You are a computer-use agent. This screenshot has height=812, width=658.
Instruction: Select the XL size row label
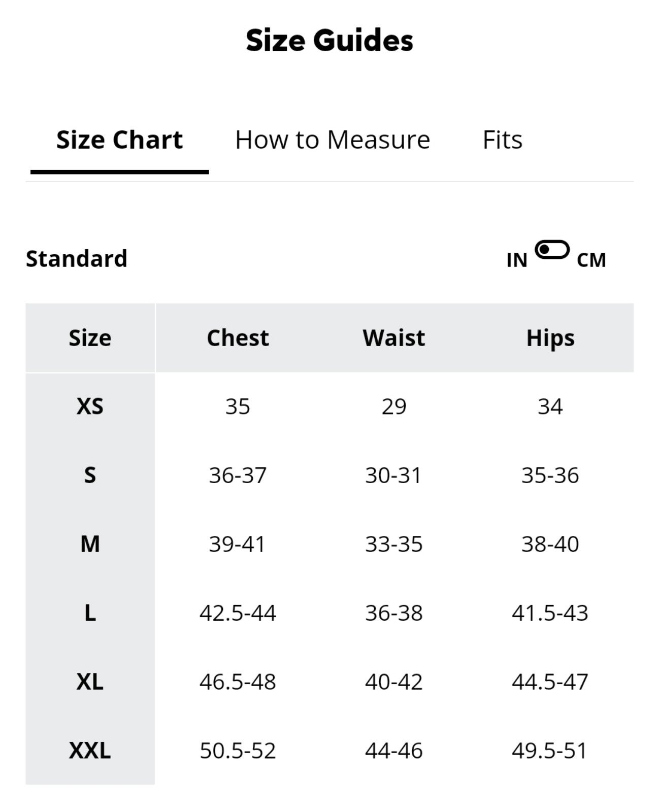pos(90,682)
